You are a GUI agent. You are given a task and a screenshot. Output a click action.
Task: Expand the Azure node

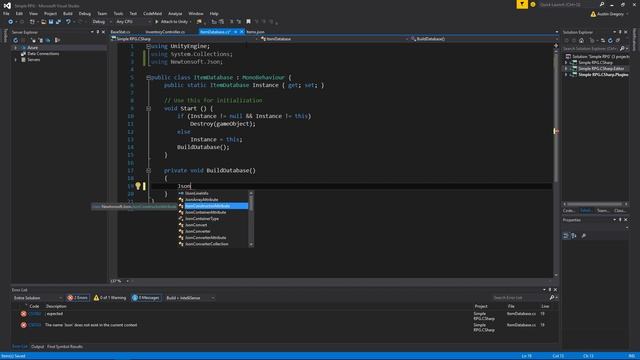pos(16,47)
